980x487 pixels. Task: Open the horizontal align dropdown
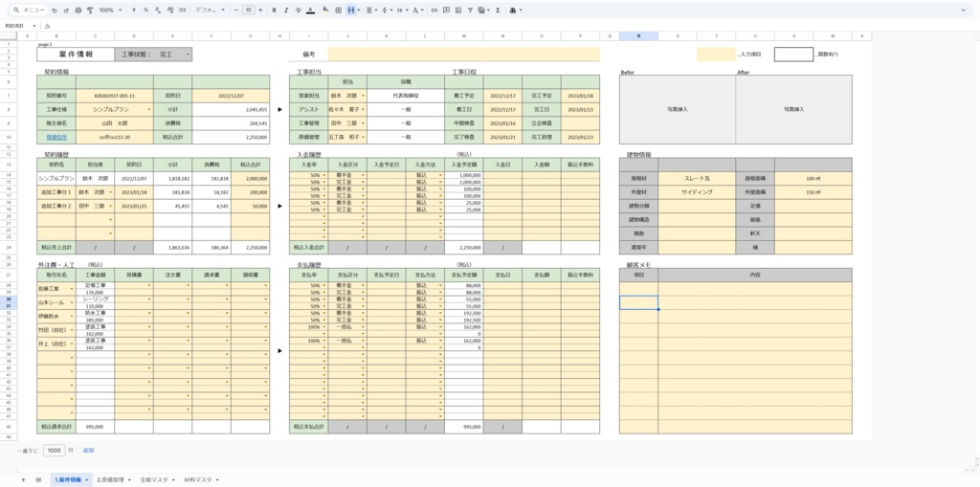(x=370, y=10)
